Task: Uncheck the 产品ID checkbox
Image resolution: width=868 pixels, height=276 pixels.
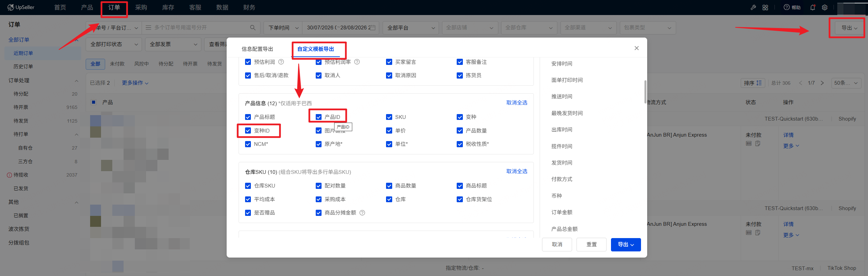Action: coord(318,117)
